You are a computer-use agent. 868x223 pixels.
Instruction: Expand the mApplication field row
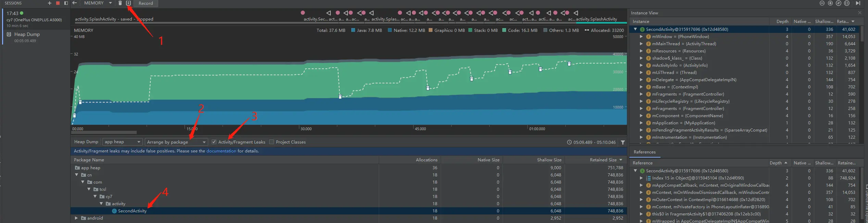pos(641,123)
